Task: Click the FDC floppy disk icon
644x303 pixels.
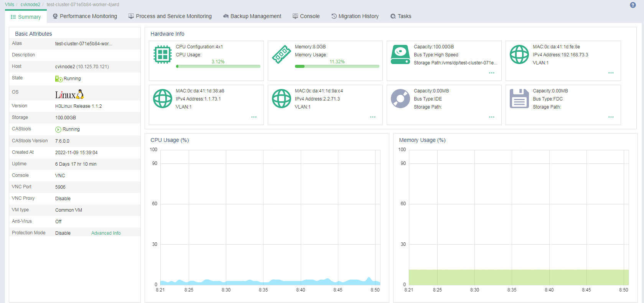Action: tap(519, 99)
